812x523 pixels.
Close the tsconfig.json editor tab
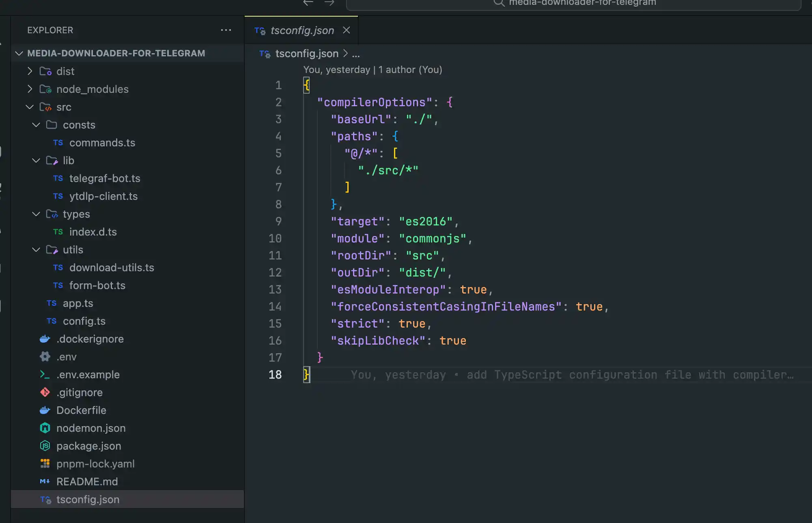(x=346, y=30)
